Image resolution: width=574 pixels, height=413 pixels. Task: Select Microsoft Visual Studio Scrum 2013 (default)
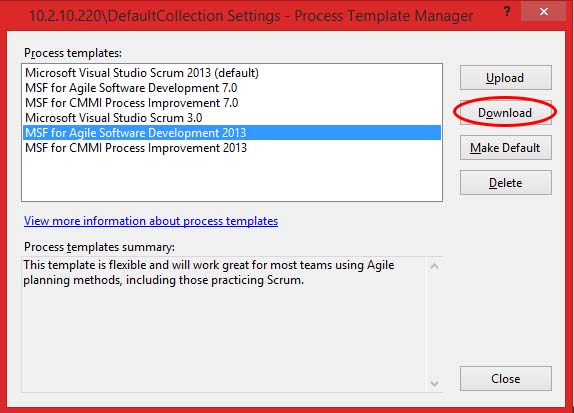142,72
